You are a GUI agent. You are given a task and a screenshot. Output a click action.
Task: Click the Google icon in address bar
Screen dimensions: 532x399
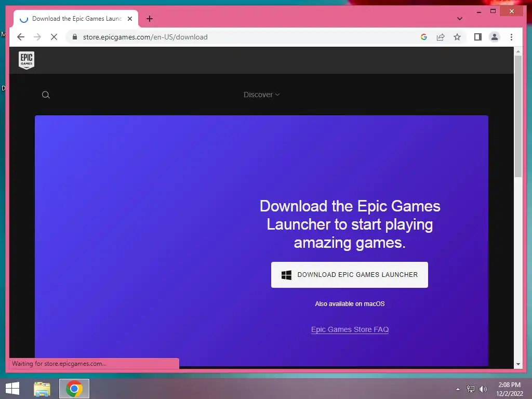coord(424,37)
